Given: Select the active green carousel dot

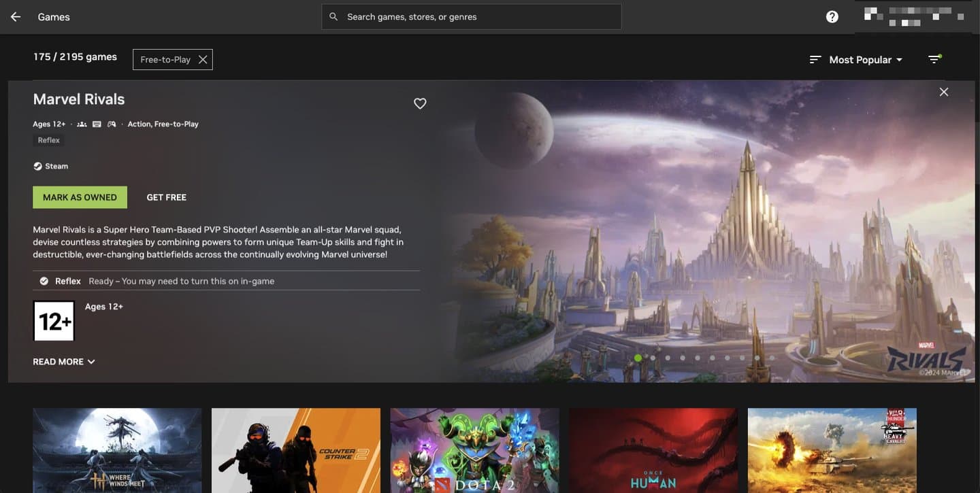Looking at the screenshot, I should (638, 358).
